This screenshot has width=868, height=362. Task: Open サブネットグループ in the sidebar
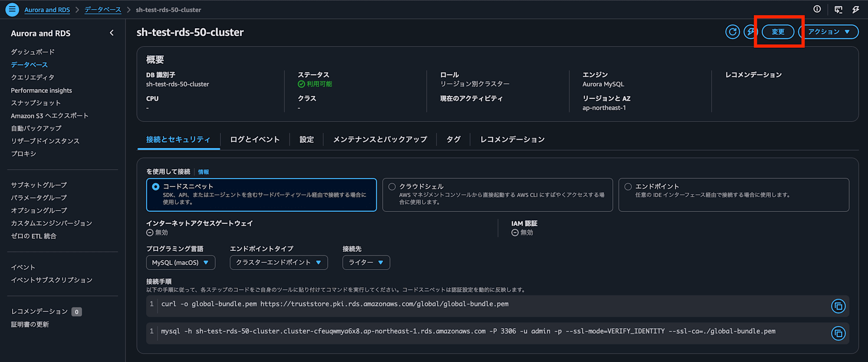point(39,185)
